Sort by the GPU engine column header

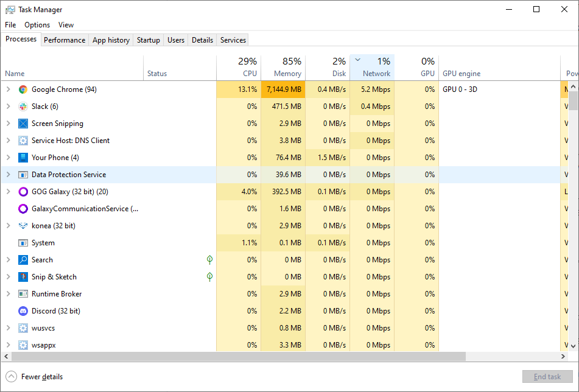point(500,68)
